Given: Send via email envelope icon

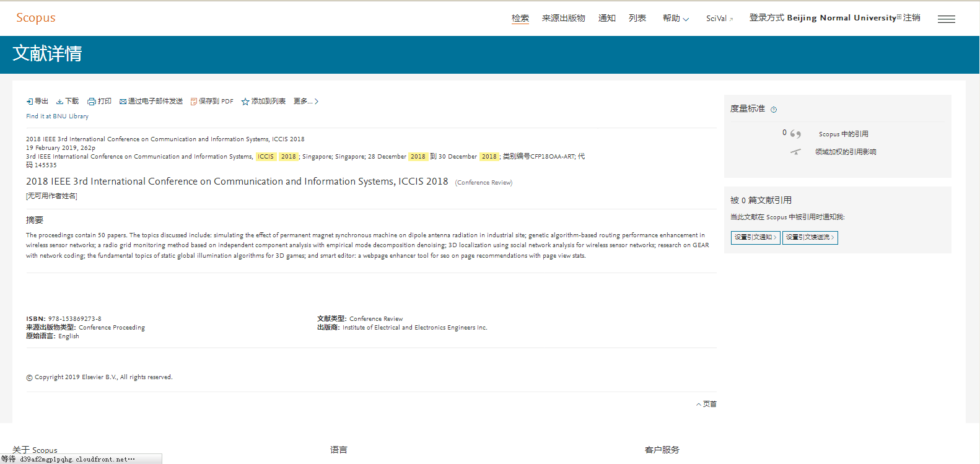Looking at the screenshot, I should click(123, 102).
